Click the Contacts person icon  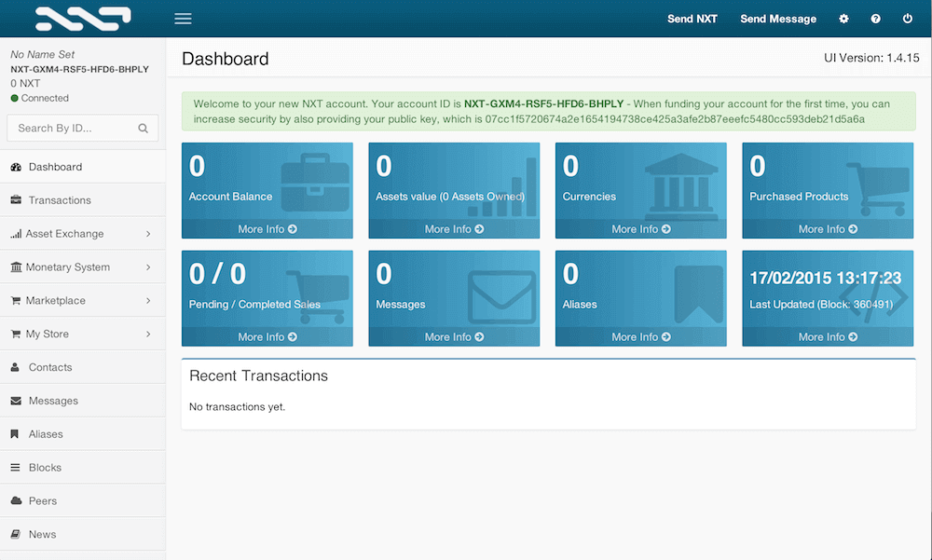point(15,367)
